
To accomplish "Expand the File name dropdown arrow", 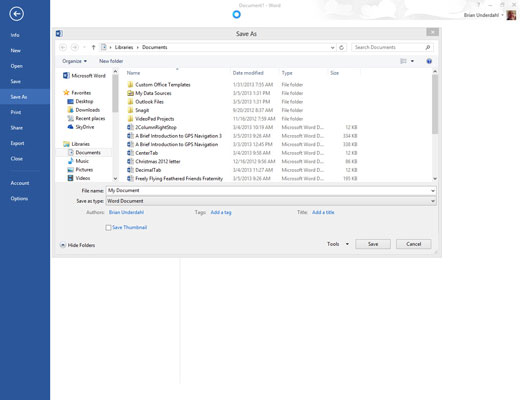I will pyautogui.click(x=433, y=191).
